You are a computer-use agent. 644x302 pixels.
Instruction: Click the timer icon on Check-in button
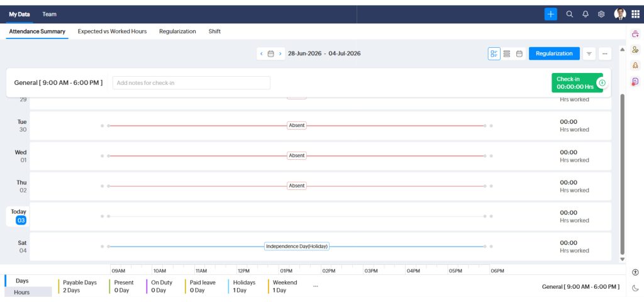(602, 82)
